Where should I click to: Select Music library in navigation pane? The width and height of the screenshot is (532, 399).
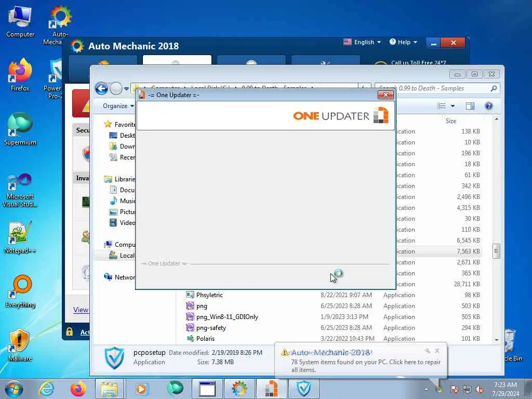123,201
